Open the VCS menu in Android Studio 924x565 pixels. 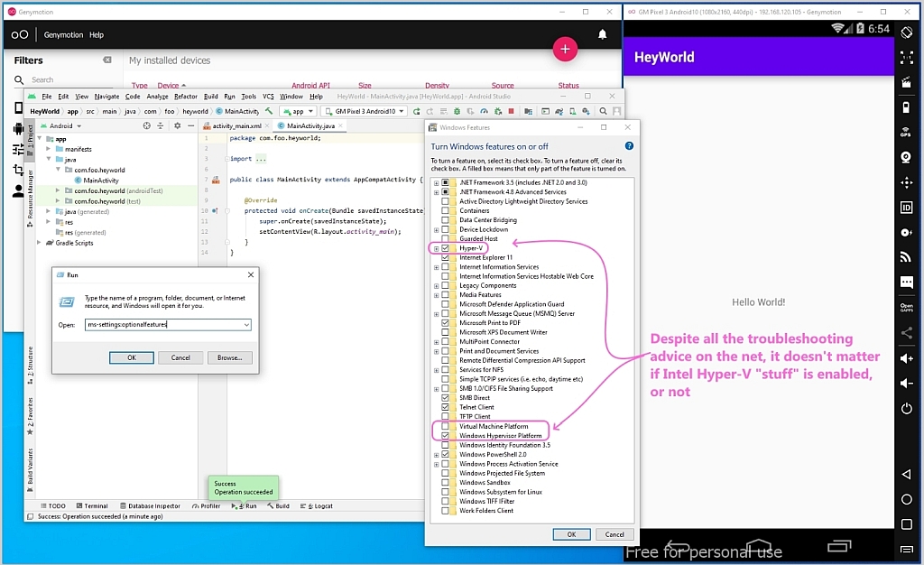coord(268,96)
